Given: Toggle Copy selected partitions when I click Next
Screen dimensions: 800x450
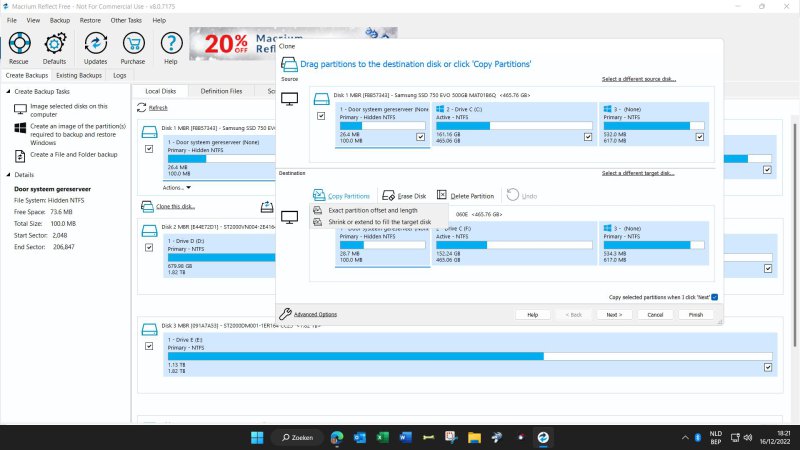Looking at the screenshot, I should [x=714, y=297].
